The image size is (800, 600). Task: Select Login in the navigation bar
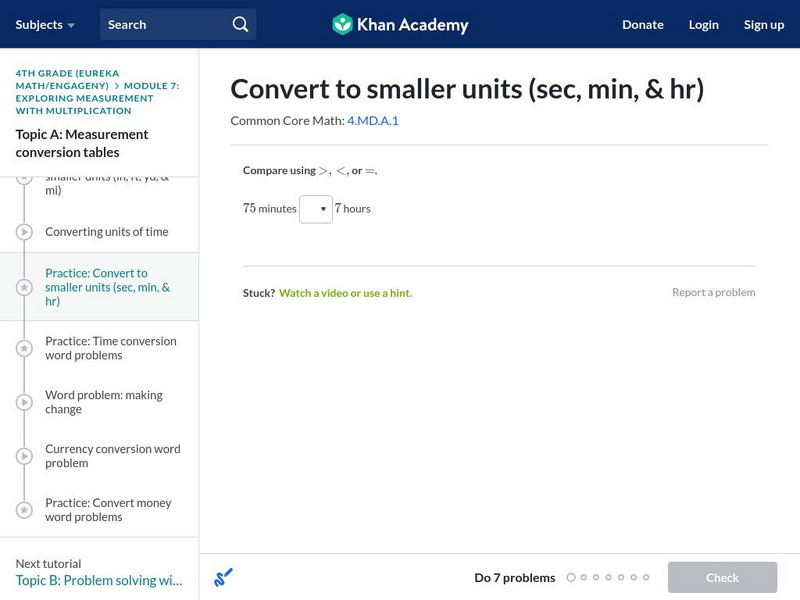coord(703,24)
